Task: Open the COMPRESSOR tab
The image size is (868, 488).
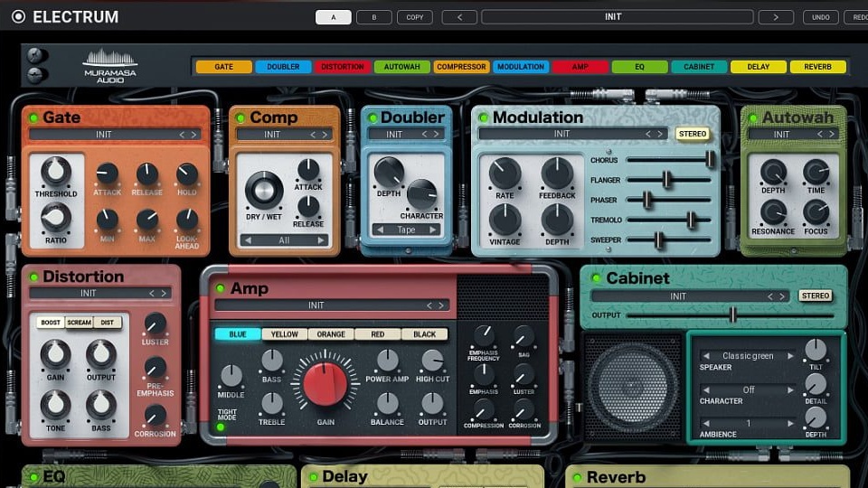Action: click(461, 66)
